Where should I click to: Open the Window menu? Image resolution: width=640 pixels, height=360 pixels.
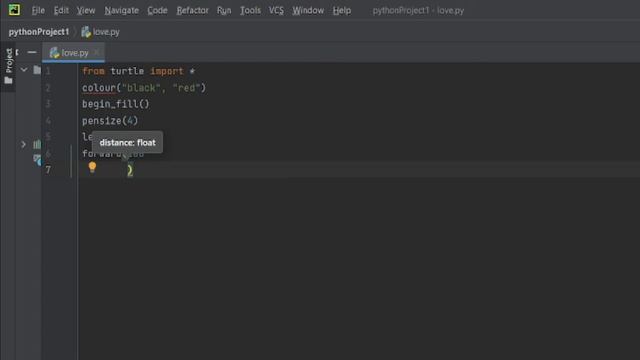308,11
